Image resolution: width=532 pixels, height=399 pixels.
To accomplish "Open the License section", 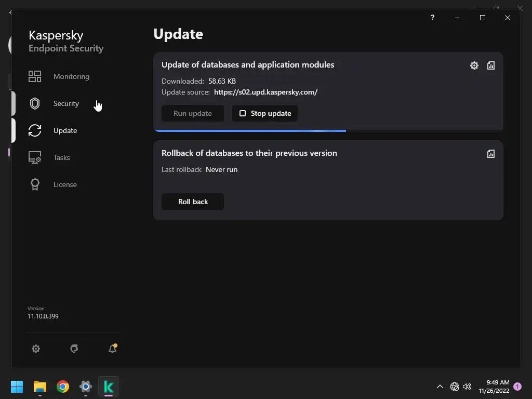I will [x=65, y=184].
